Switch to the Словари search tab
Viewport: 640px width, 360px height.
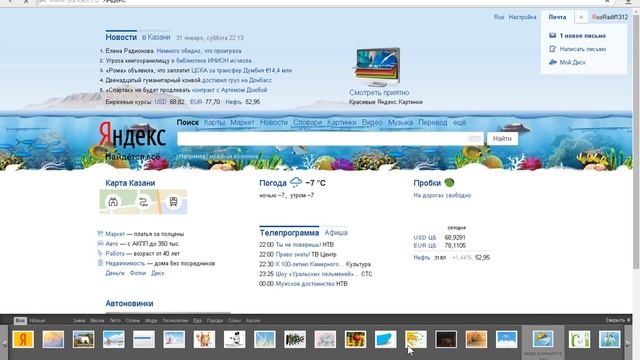[307, 122]
